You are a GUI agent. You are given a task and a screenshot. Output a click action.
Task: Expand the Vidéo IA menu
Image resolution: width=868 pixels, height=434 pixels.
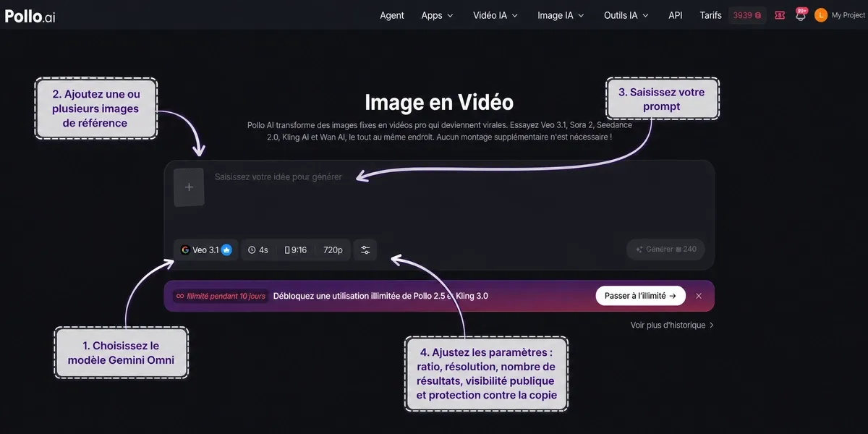pos(495,15)
